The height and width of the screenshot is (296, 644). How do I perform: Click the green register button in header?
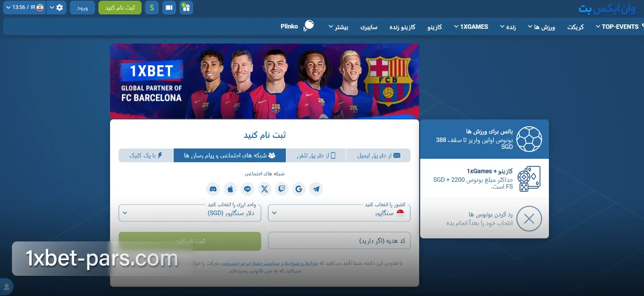[120, 7]
